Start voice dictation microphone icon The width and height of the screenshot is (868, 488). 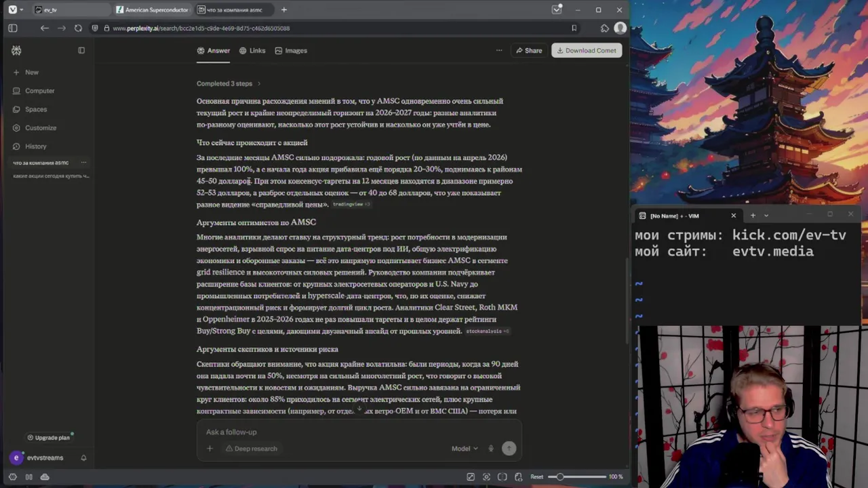(491, 448)
